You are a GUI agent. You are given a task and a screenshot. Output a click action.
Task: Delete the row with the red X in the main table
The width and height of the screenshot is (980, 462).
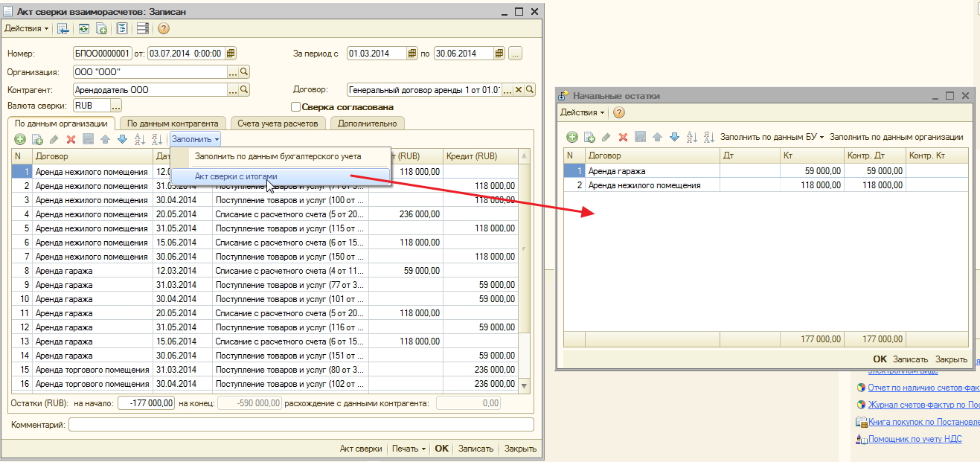point(71,139)
